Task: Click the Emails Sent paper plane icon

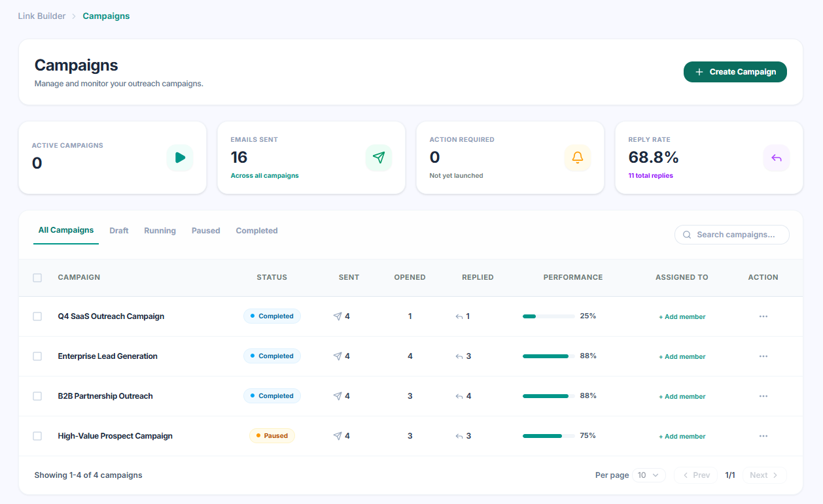Action: point(379,158)
